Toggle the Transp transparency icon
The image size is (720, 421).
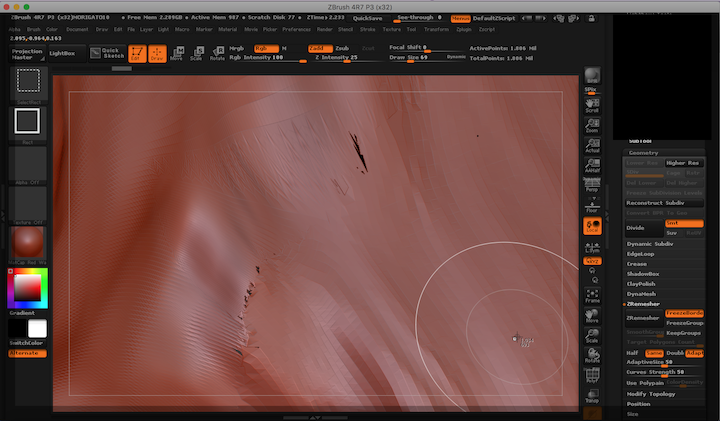[592, 396]
